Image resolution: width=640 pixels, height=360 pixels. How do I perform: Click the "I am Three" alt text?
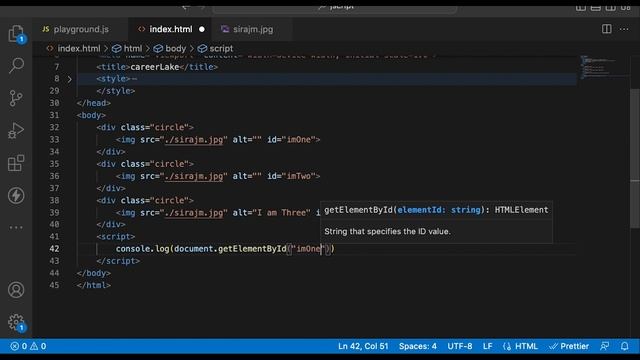[281, 213]
